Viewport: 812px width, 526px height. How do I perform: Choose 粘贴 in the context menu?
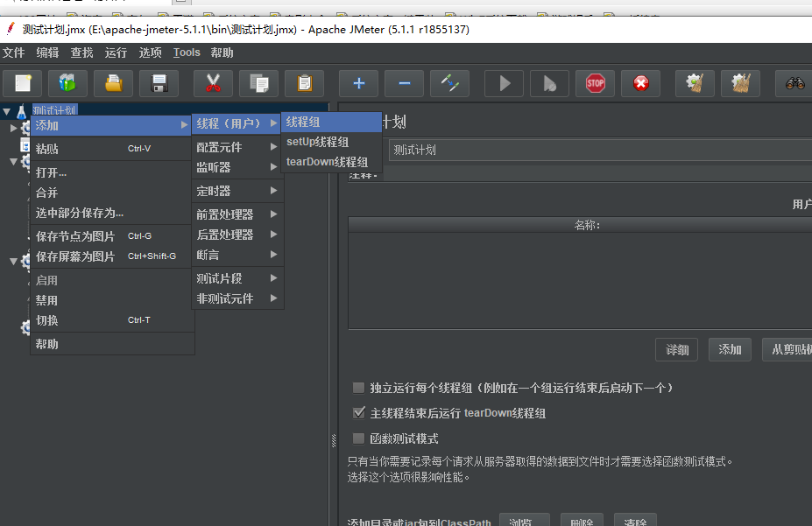tap(111, 149)
